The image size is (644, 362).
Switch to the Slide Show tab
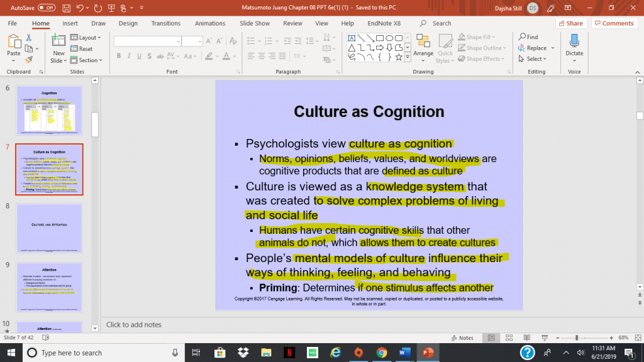click(x=254, y=23)
